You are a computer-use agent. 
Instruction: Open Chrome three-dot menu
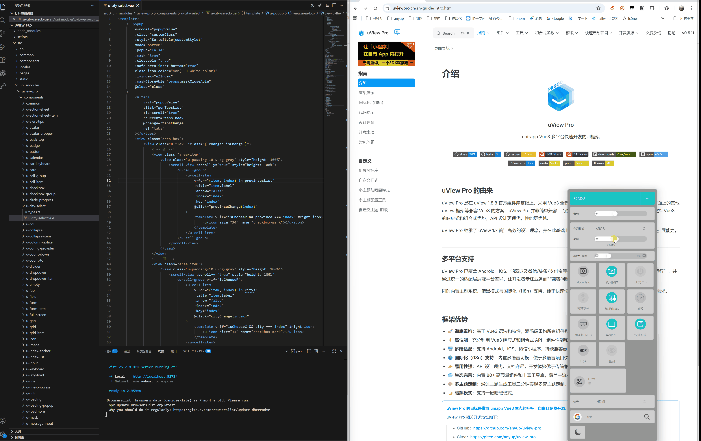(x=693, y=8)
